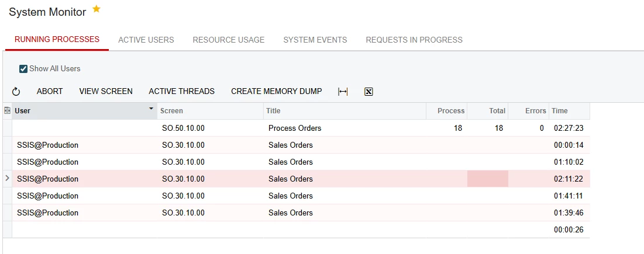Toggle the Show All Users checkbox
This screenshot has height=254, width=644.
23,69
